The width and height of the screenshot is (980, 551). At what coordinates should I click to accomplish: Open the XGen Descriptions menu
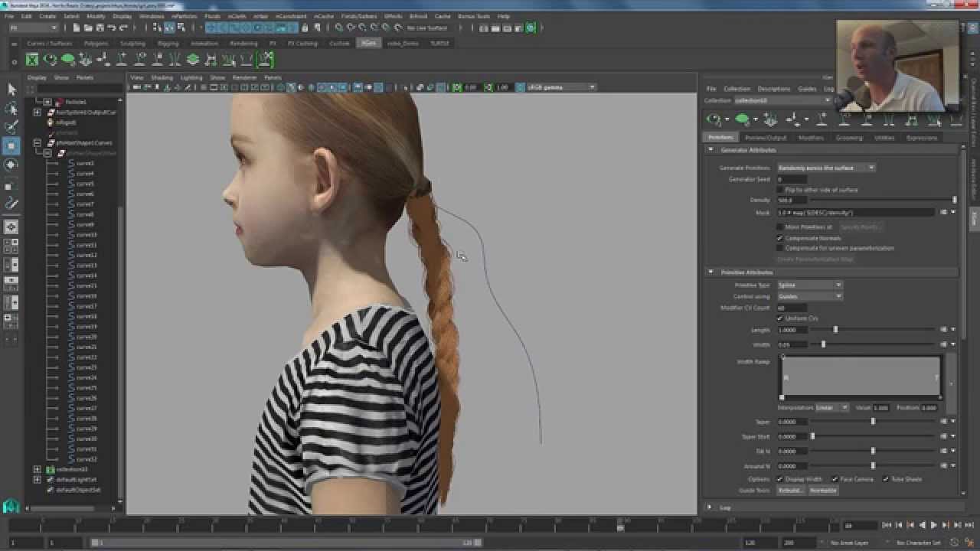(774, 89)
